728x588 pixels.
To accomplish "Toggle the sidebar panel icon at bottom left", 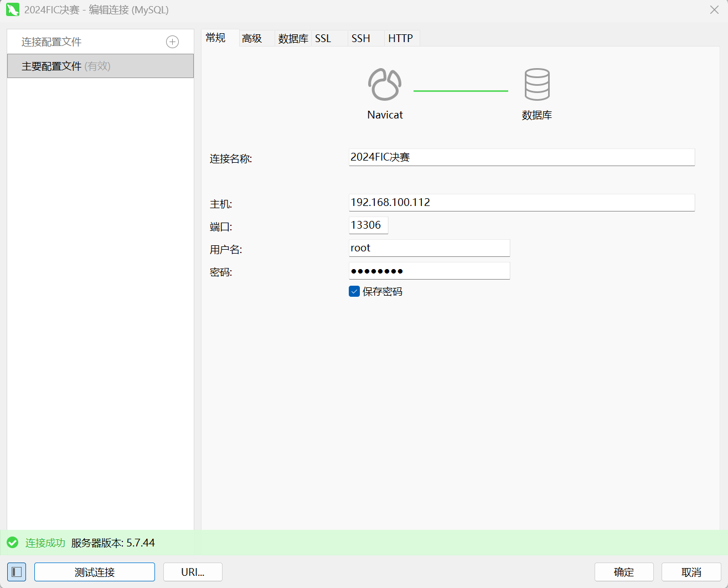I will point(17,572).
